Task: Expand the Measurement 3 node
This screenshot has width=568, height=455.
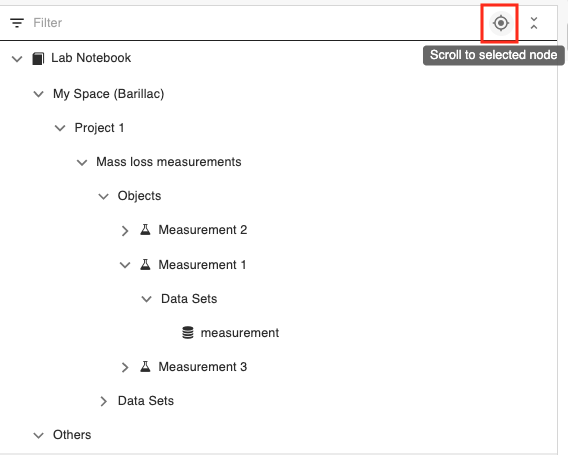Action: (125, 367)
